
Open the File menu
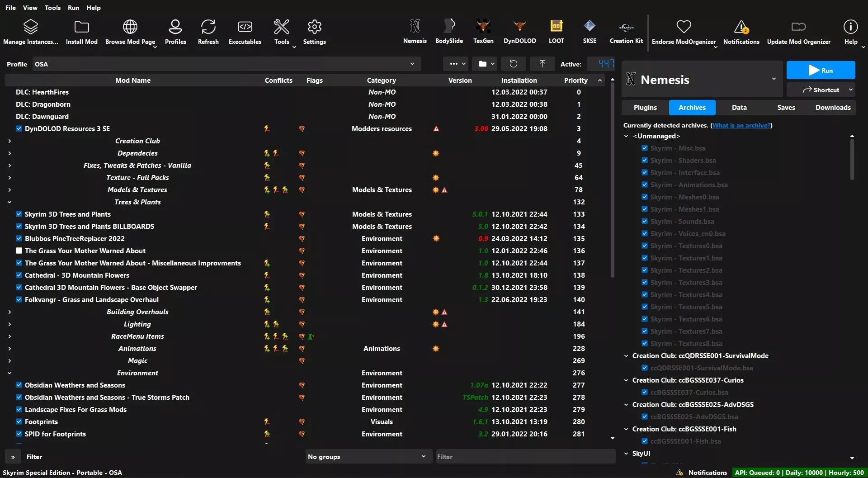coord(10,8)
